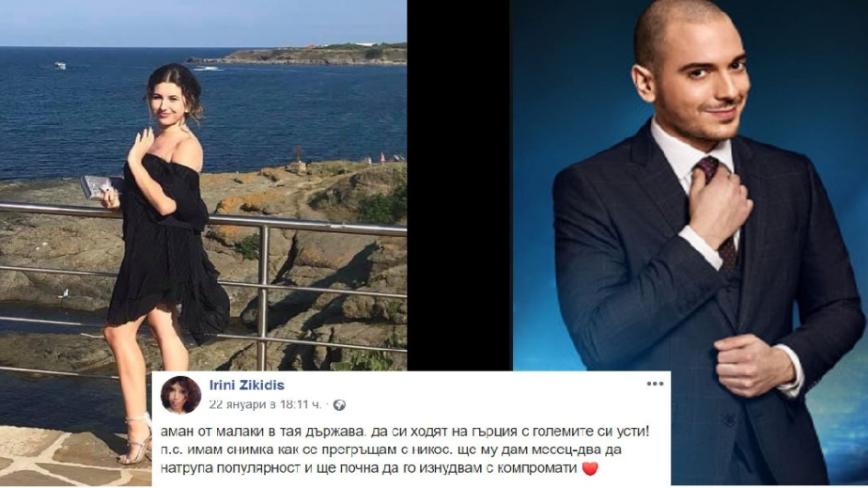Click the small white boat on the sea
The image size is (868, 488).
tap(60, 66)
